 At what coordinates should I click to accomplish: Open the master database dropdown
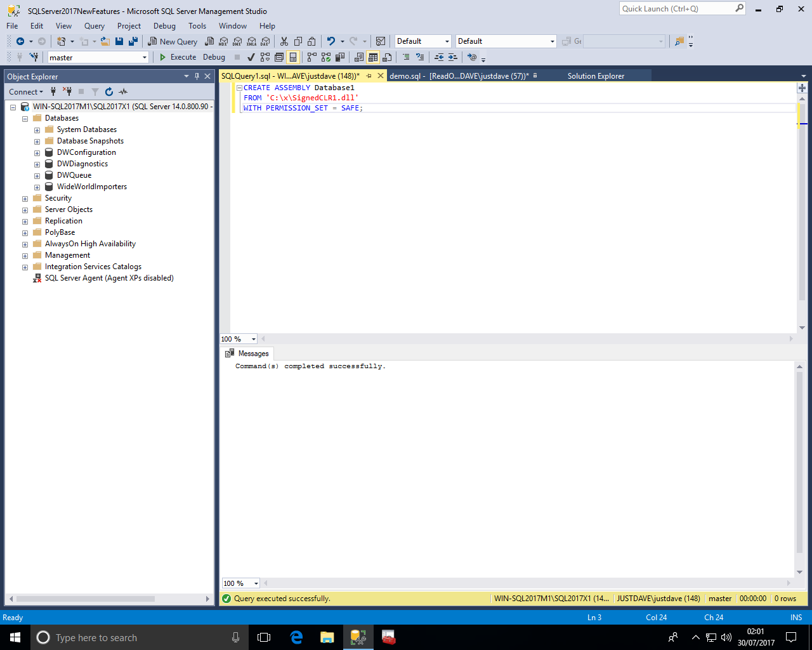pyautogui.click(x=145, y=58)
